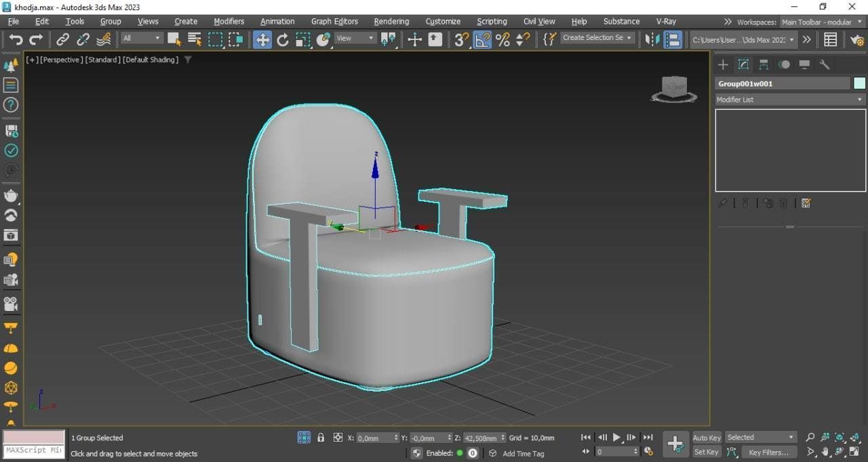Open the Modifiers menu
The height and width of the screenshot is (462, 868).
tap(229, 21)
